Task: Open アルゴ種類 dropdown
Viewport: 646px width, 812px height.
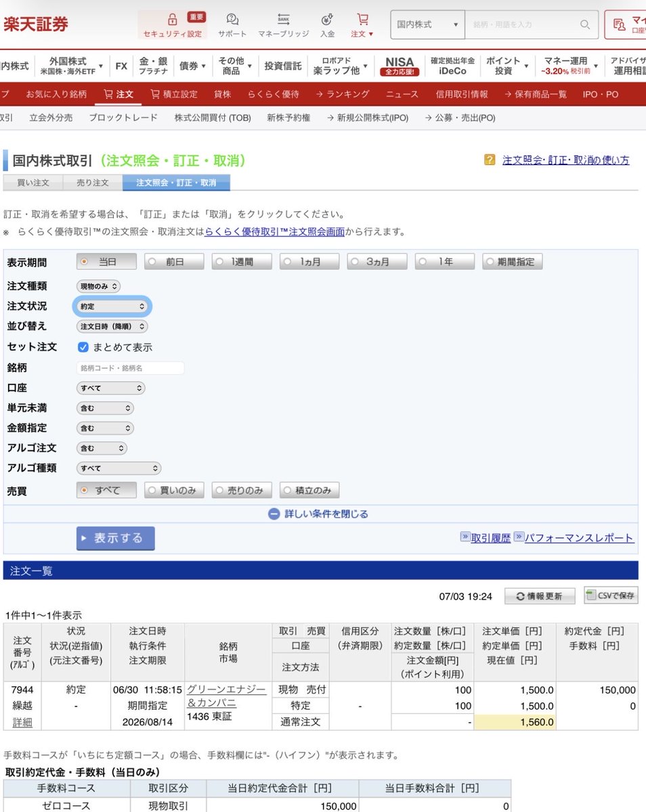Action: 119,468
